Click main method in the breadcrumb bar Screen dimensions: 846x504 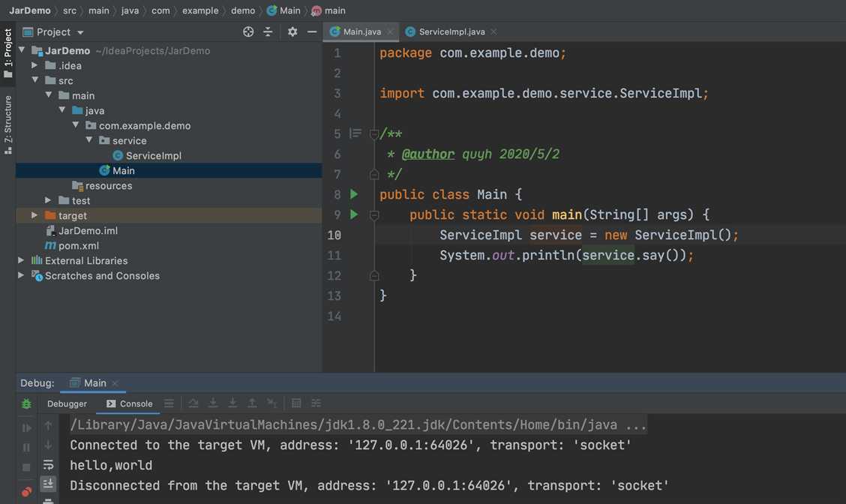(328, 10)
